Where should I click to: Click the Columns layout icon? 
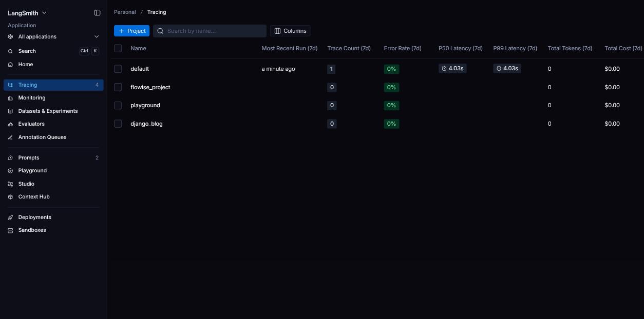coord(277,31)
